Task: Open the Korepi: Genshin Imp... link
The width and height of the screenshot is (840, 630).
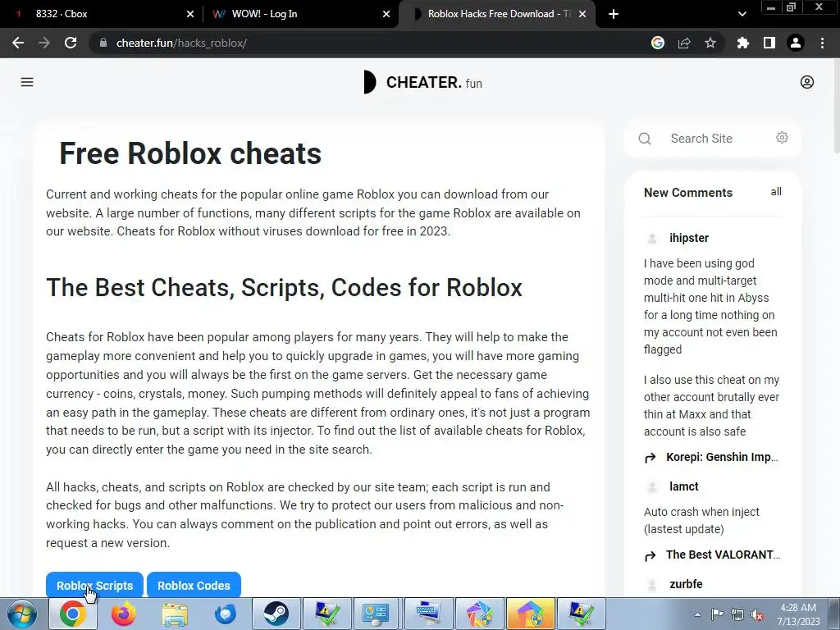Action: 722,457
